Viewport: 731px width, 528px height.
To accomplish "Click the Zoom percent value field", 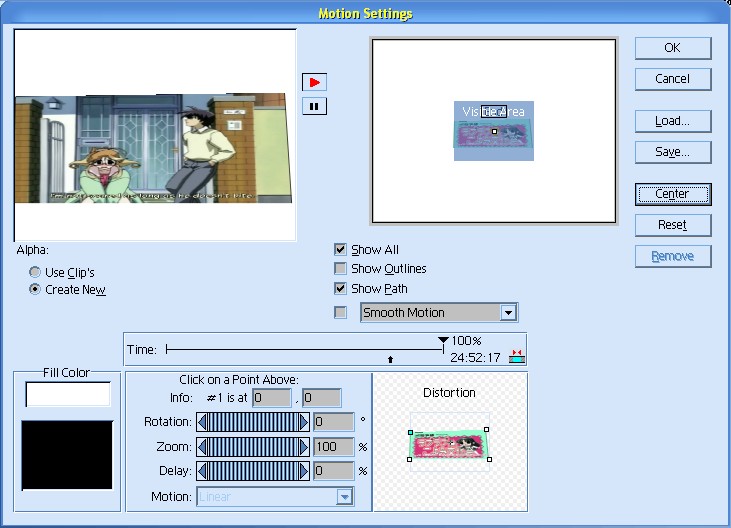I will point(333,447).
